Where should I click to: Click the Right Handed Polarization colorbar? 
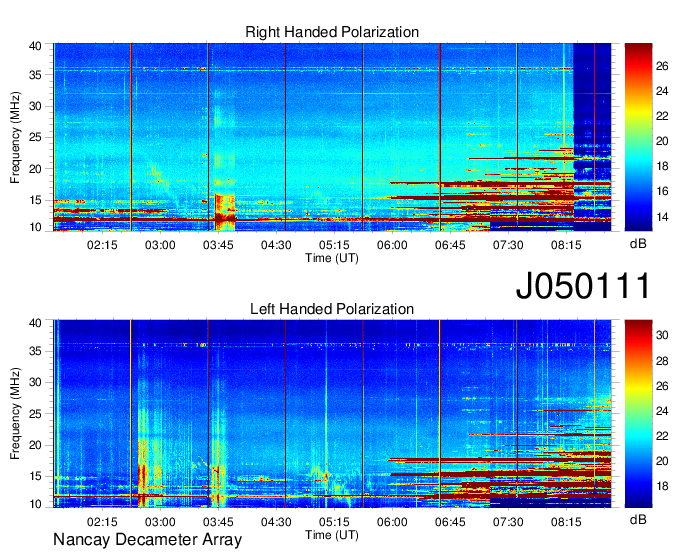(x=638, y=137)
